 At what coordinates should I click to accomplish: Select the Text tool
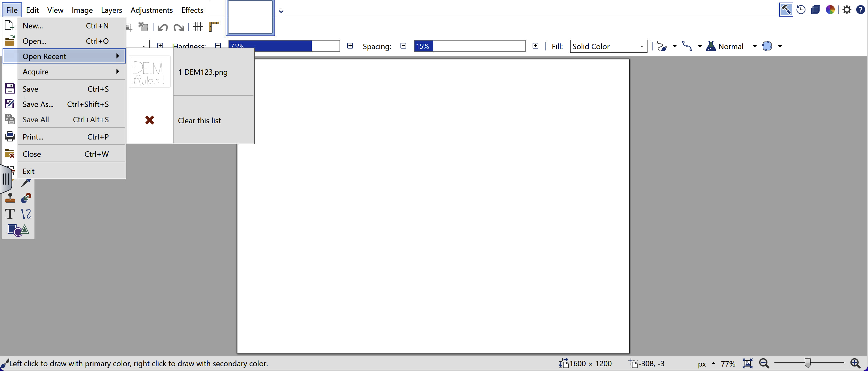tap(10, 214)
